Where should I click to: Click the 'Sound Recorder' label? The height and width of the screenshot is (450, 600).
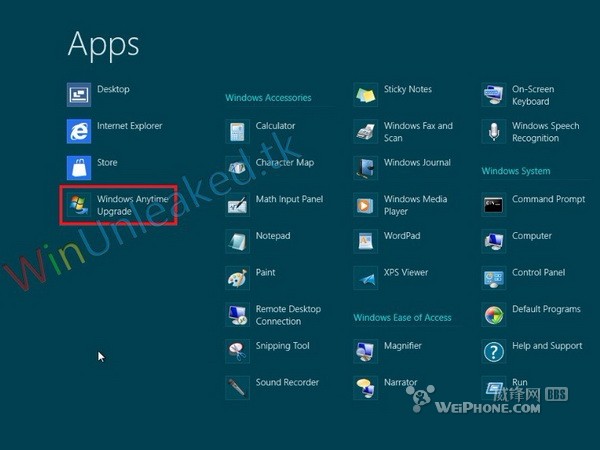tap(287, 382)
